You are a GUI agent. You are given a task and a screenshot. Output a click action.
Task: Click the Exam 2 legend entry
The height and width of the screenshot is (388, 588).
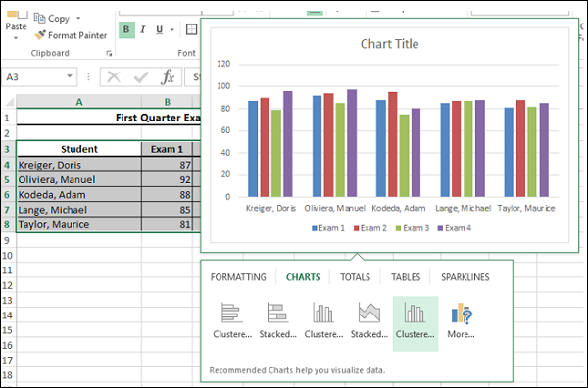370,228
